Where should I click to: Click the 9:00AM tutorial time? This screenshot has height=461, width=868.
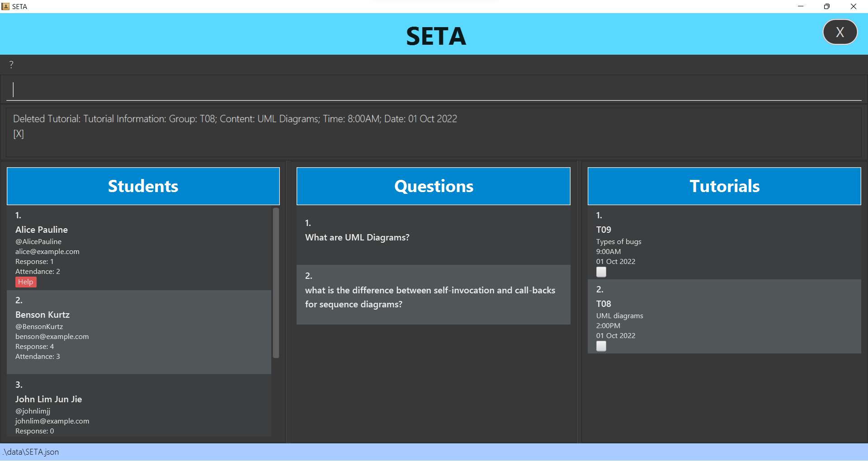point(609,252)
